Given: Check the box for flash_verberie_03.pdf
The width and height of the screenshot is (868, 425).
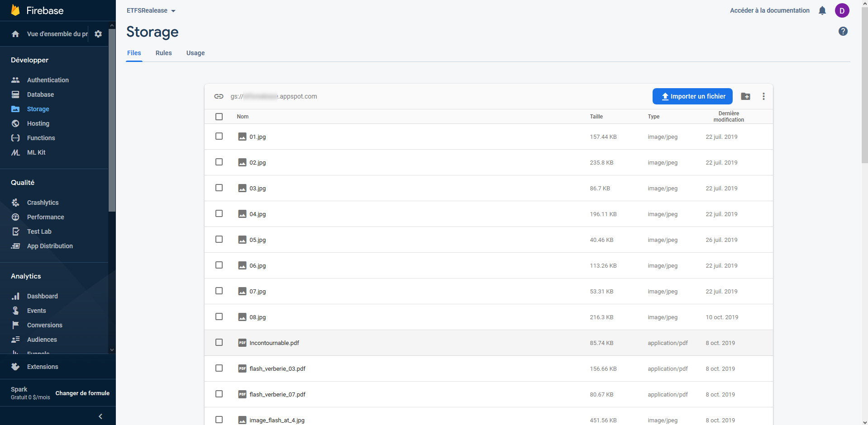Looking at the screenshot, I should pyautogui.click(x=219, y=368).
